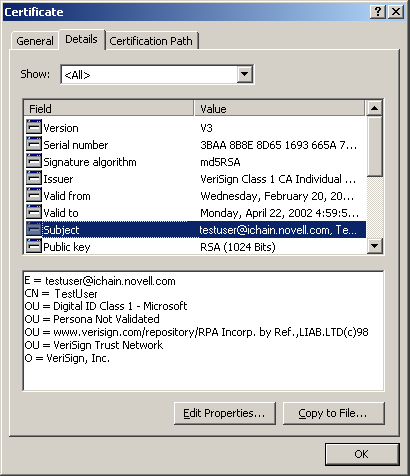
Task: Open the Show dropdown arrow
Action: pos(244,74)
